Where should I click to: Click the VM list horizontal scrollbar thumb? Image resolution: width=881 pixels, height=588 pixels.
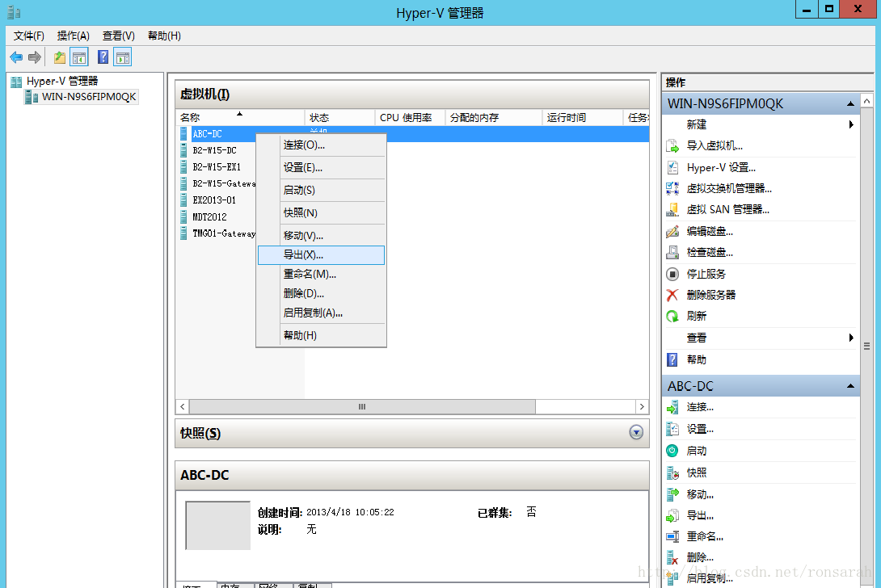362,406
